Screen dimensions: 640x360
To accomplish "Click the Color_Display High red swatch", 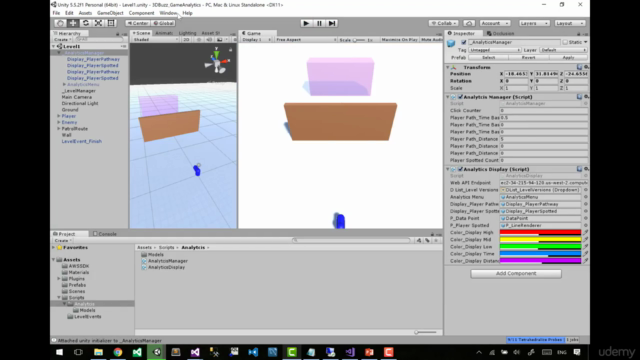I will [x=540, y=232].
